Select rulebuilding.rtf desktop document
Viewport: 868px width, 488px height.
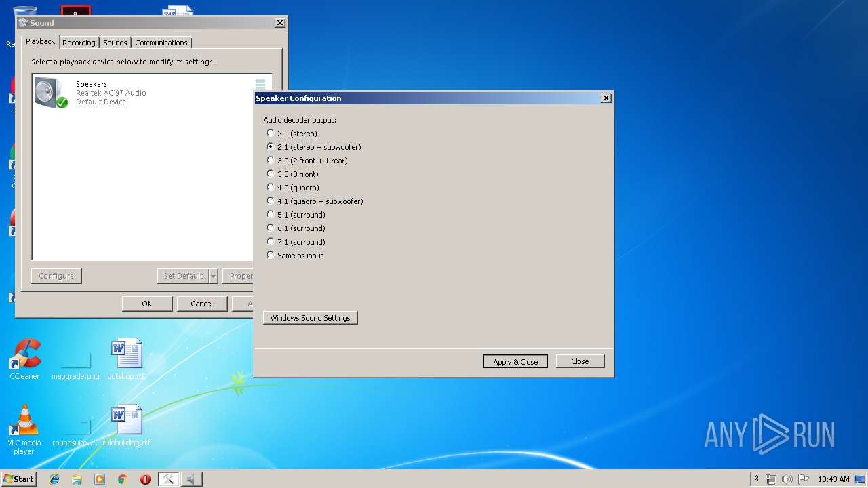(x=127, y=426)
